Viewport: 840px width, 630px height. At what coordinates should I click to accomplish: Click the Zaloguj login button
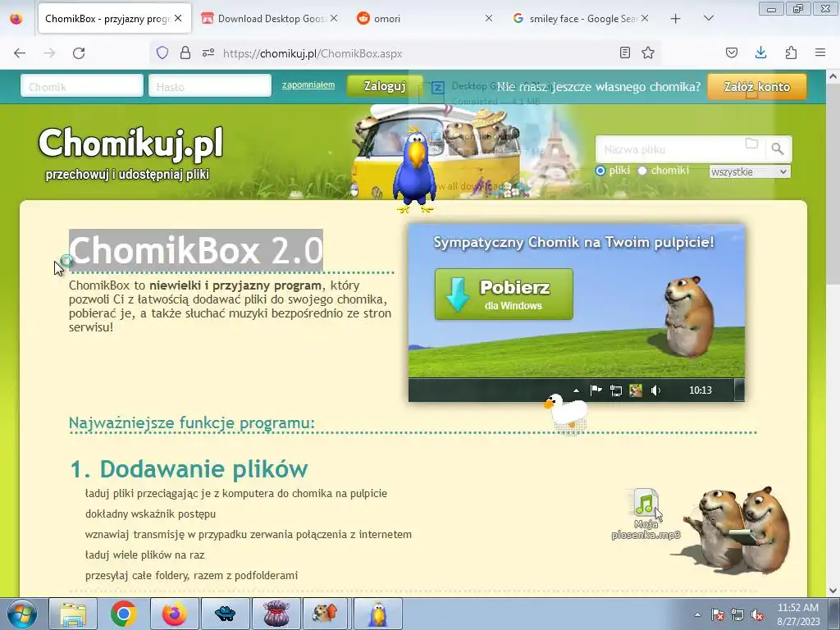(x=384, y=85)
